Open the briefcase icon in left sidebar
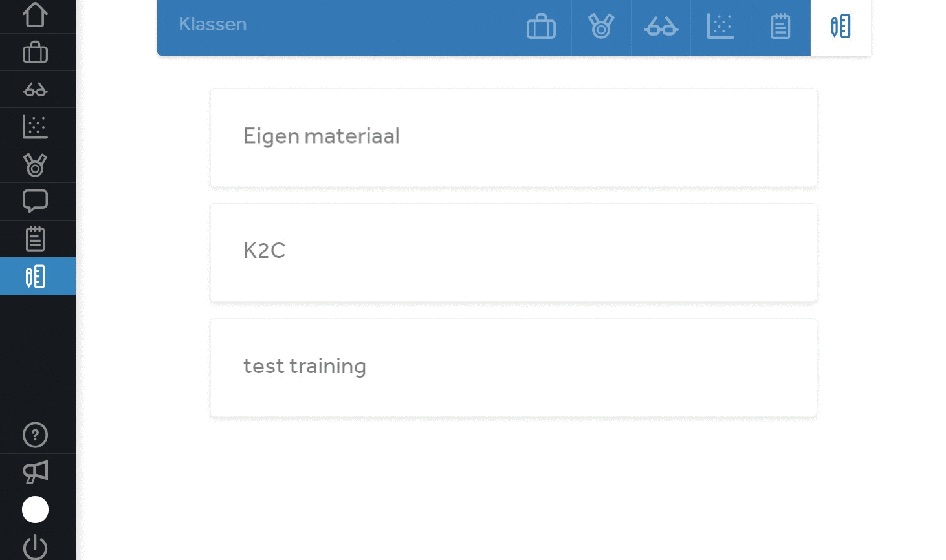The height and width of the screenshot is (560, 946). pyautogui.click(x=35, y=52)
